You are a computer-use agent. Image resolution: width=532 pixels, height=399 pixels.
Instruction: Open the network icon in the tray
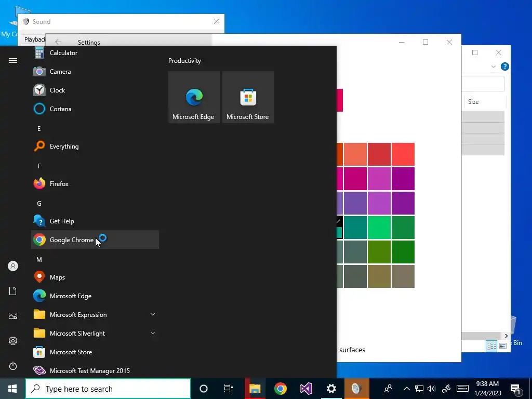tap(419, 389)
